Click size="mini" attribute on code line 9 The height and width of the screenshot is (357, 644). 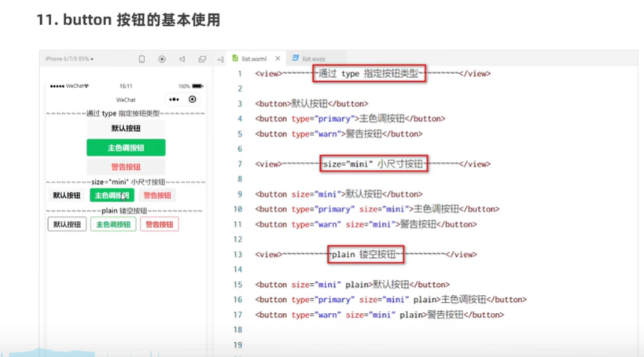[317, 194]
